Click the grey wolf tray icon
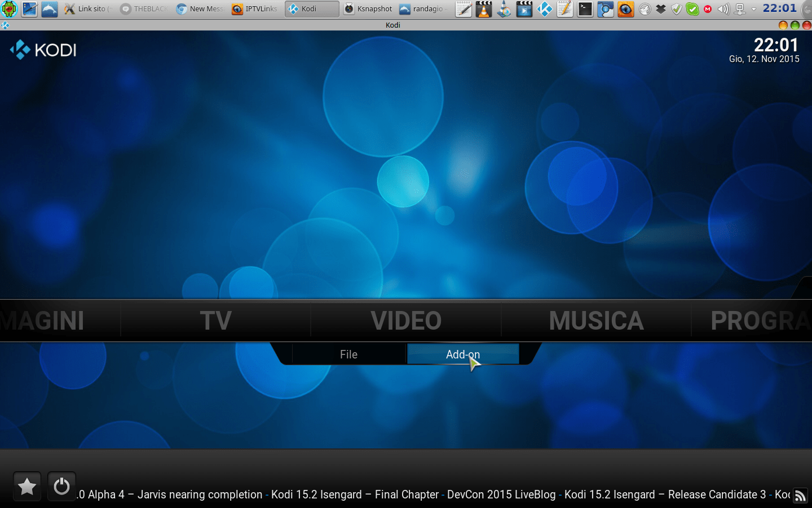Screen dimensions: 812x508 645,9
